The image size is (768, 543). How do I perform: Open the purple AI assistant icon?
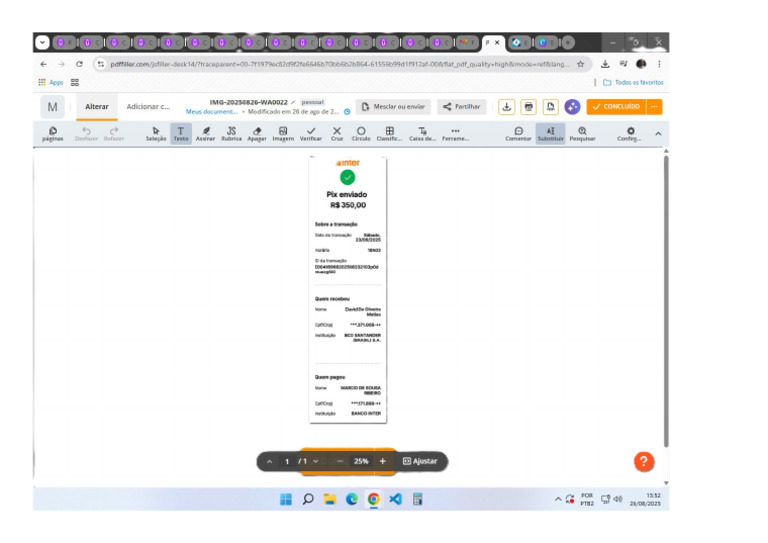pyautogui.click(x=572, y=107)
